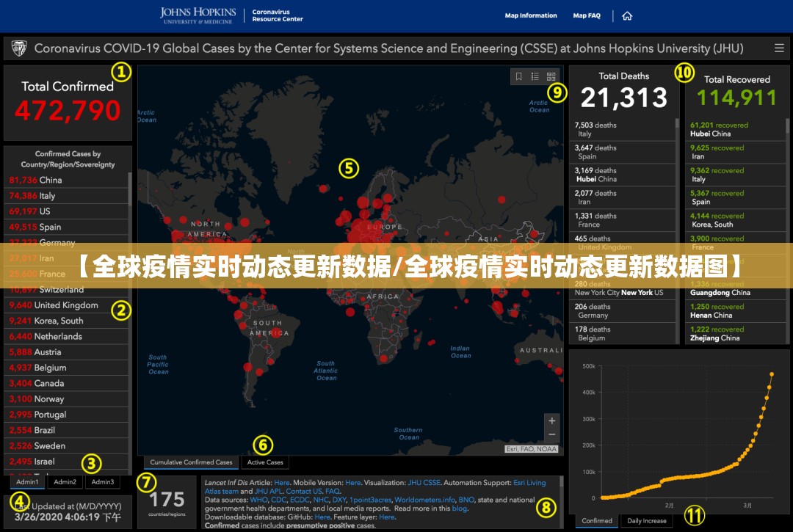793x532 pixels.
Task: Click the JHU shield logo icon
Action: tap(19, 48)
